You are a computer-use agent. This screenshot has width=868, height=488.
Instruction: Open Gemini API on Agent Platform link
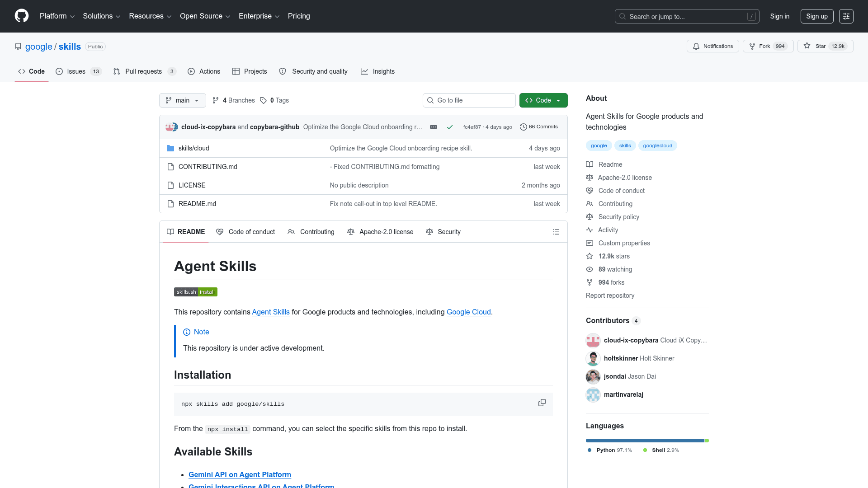(x=240, y=474)
